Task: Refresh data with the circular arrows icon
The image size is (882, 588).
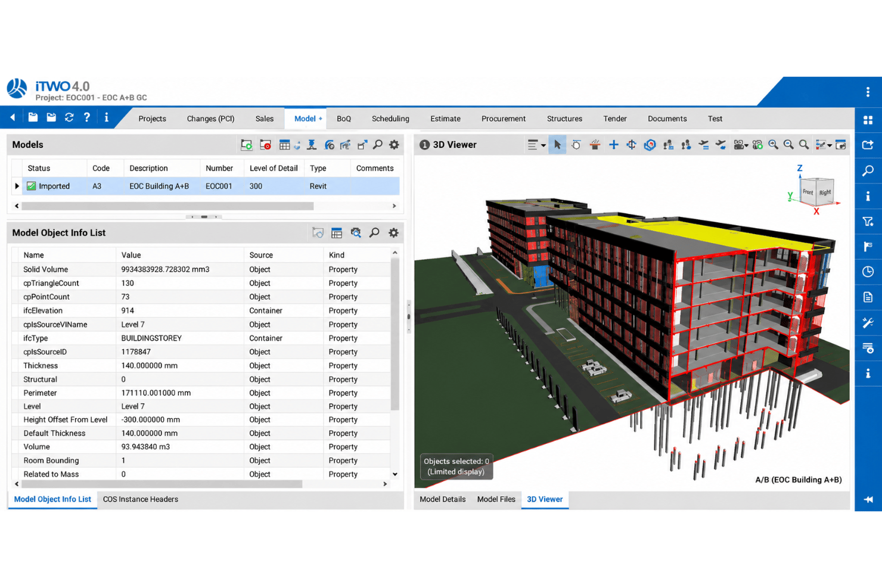Action: (69, 118)
